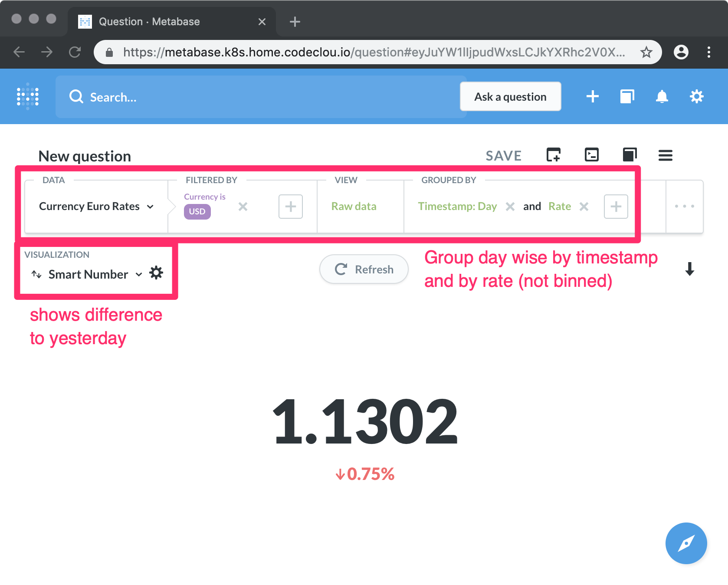Remove the Rate grouping
Image resolution: width=728 pixels, height=585 pixels.
click(584, 207)
